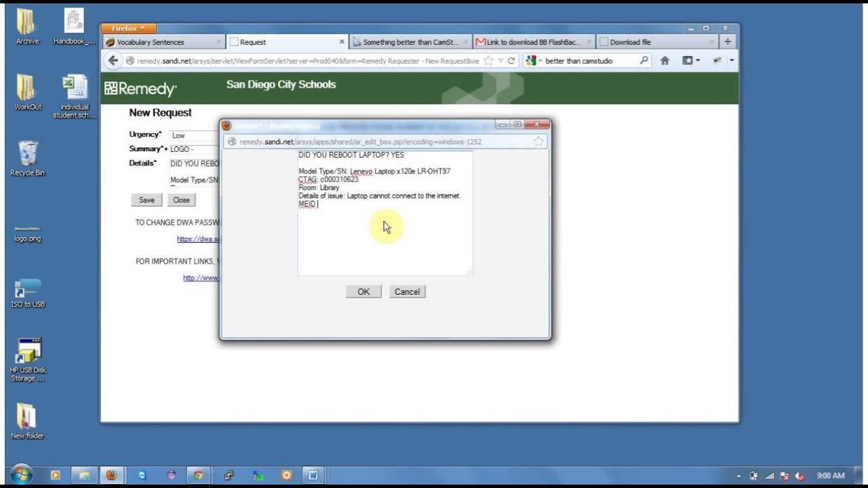Open the Gmail Link to download BB FlashBack tab
This screenshot has height=488, width=868.
click(x=535, y=42)
